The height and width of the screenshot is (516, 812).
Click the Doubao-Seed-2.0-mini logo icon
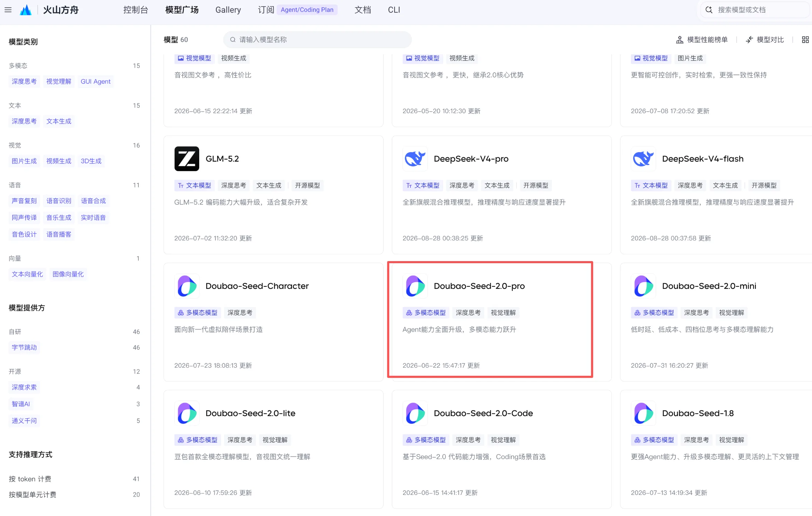[643, 286]
